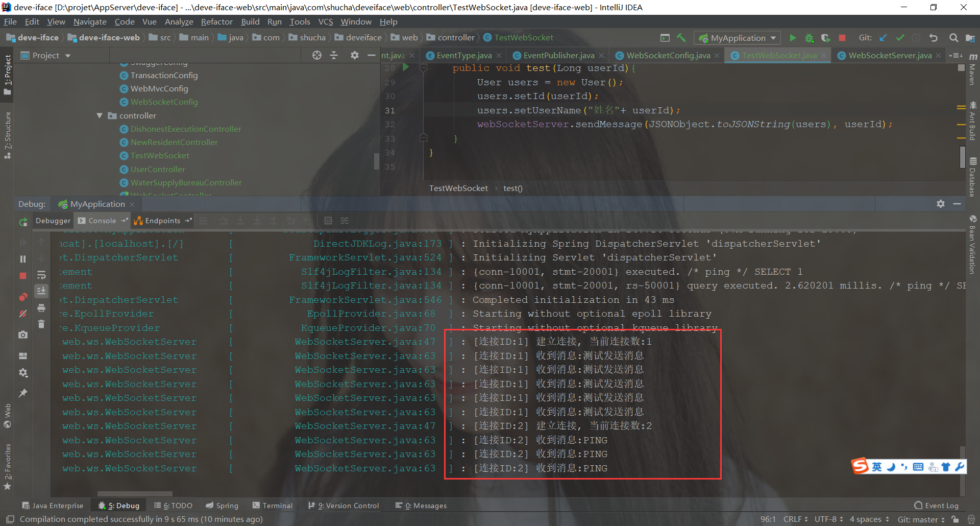Viewport: 980px width, 526px height.
Task: Open the Endpoints tab in the Debug panel
Action: pos(162,221)
